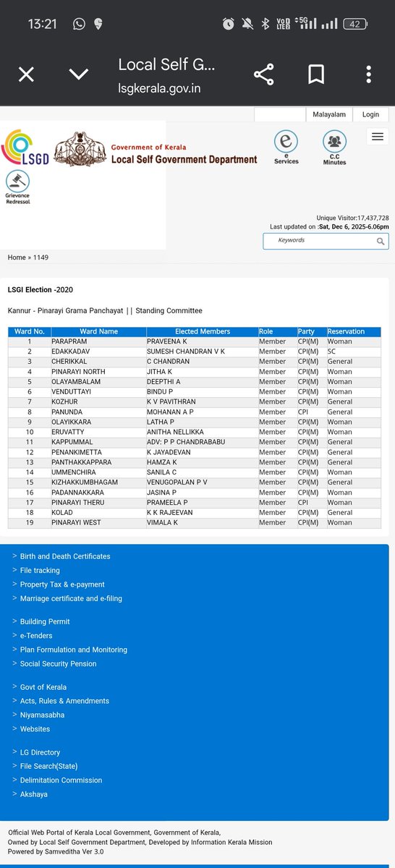This screenshot has width=395, height=868.
Task: Focus the Keywords search field
Action: tap(326, 241)
